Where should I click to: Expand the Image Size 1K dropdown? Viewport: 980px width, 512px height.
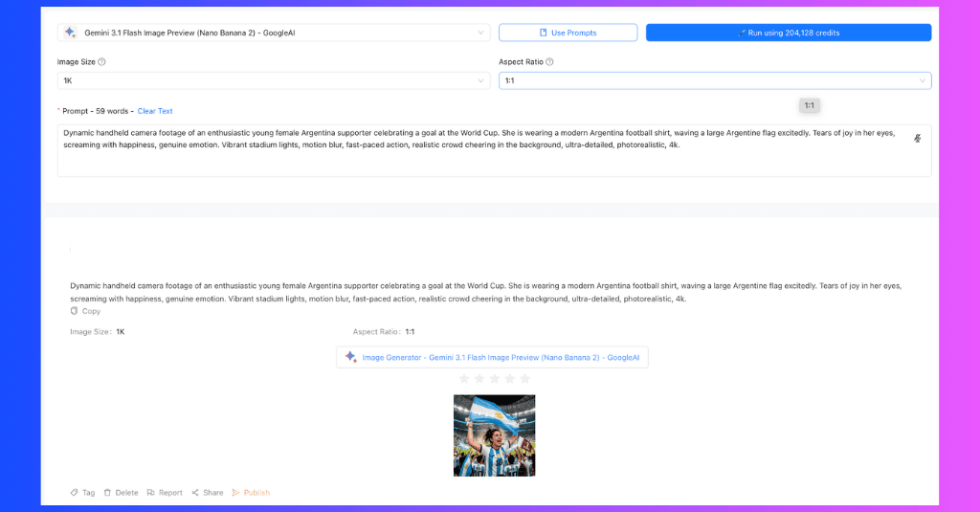click(x=274, y=80)
